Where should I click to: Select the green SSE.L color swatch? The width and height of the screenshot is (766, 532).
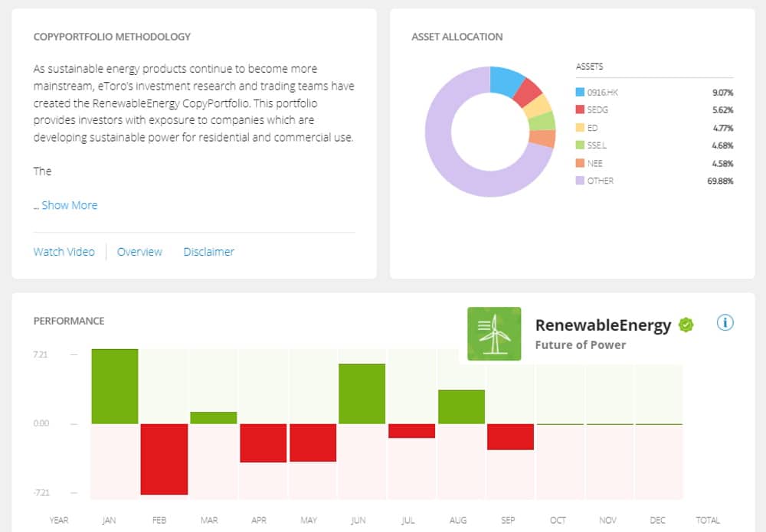(x=580, y=145)
